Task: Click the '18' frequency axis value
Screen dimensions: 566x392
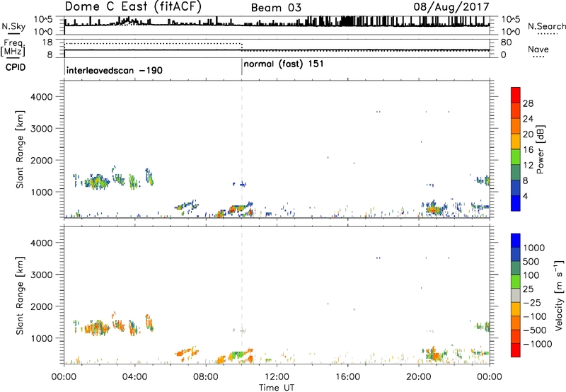Action: click(x=47, y=42)
